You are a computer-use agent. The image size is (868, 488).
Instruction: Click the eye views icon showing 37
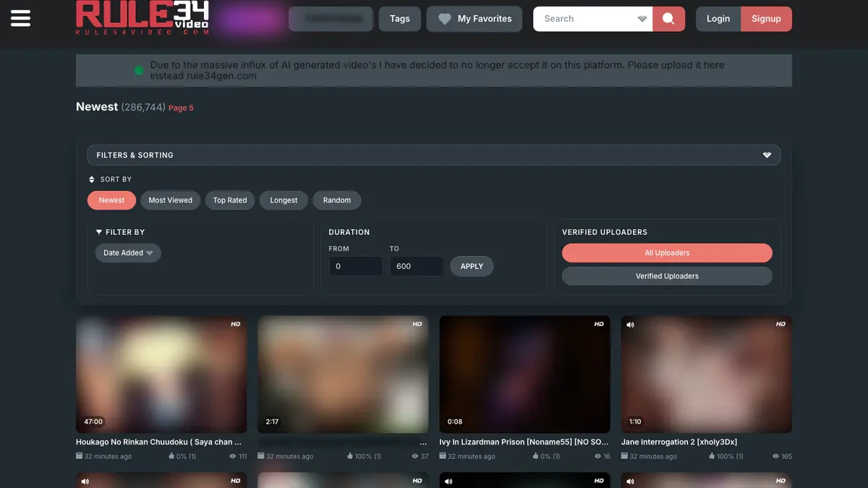click(415, 456)
